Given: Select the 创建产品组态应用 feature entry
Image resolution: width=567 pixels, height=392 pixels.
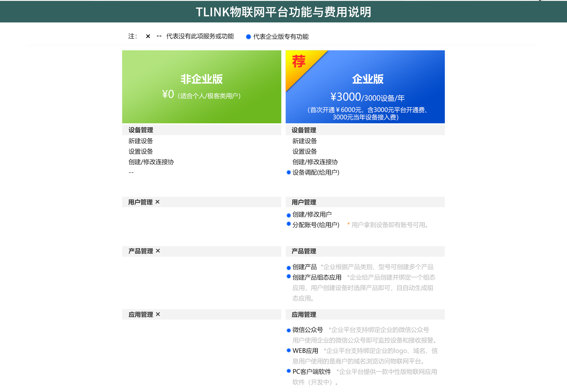Looking at the screenshot, I should coord(317,277).
